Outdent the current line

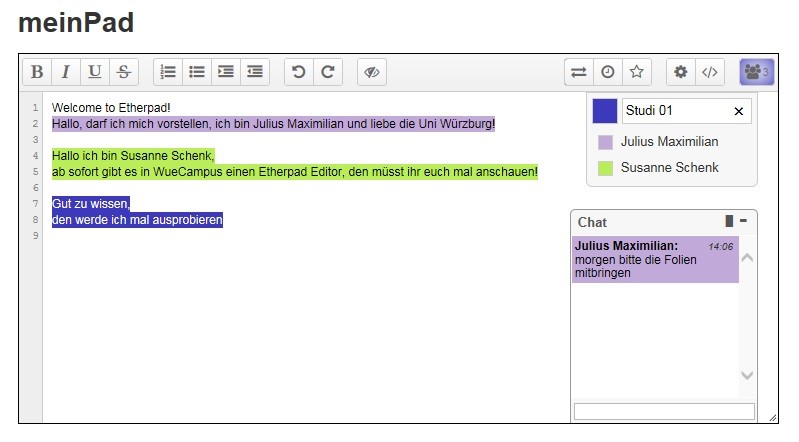(255, 72)
